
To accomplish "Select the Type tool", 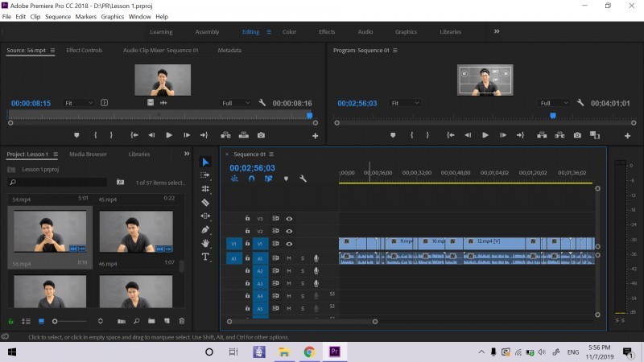I will [x=205, y=257].
